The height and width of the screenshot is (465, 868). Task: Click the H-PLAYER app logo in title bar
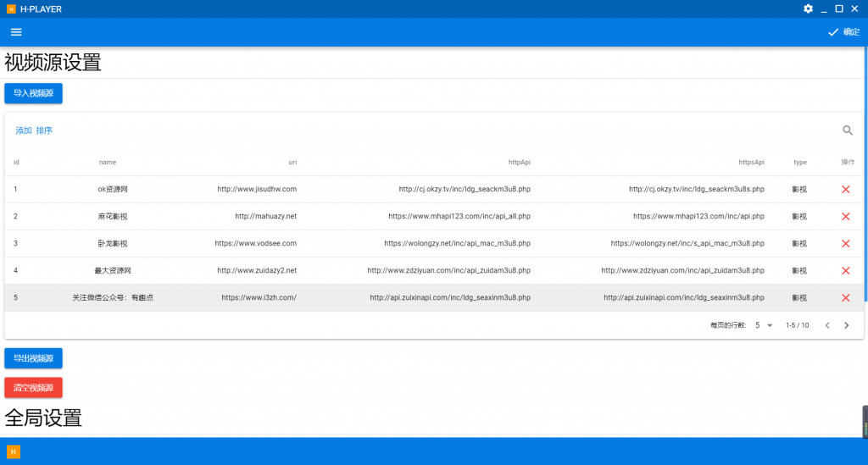tap(11, 8)
